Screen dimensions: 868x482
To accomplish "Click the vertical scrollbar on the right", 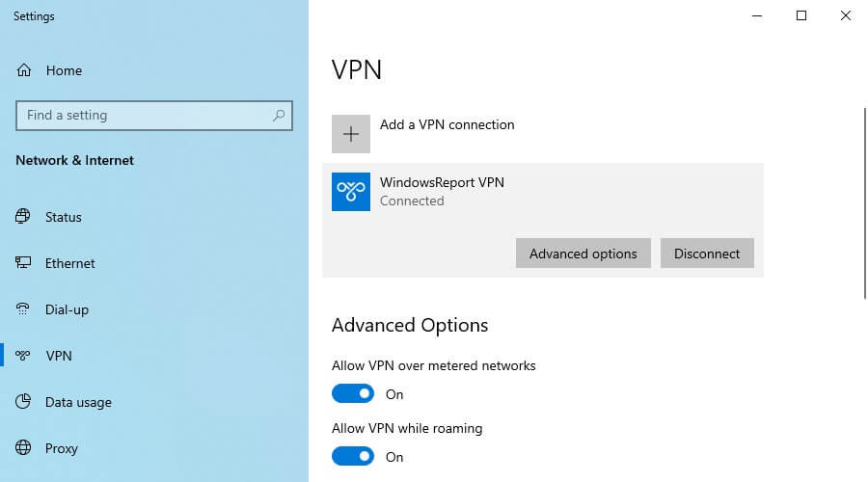I will coord(864,203).
